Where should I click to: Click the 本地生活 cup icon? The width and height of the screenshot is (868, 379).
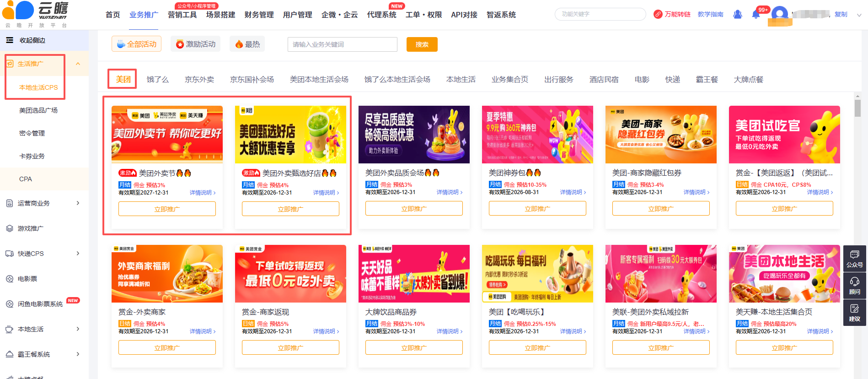coord(10,329)
